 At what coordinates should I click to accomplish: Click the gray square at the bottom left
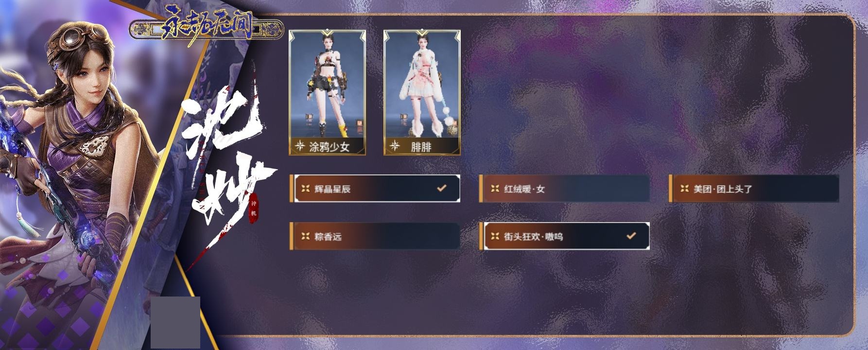[175, 322]
